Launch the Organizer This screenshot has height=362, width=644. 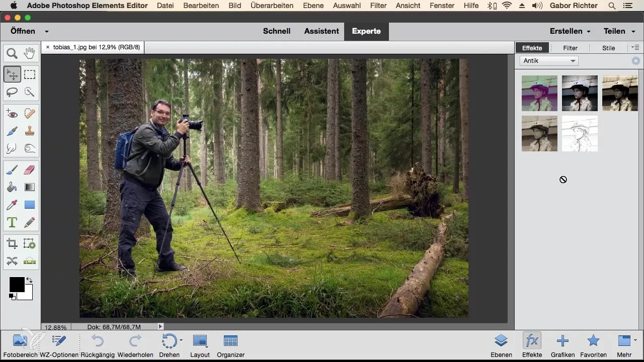click(230, 345)
